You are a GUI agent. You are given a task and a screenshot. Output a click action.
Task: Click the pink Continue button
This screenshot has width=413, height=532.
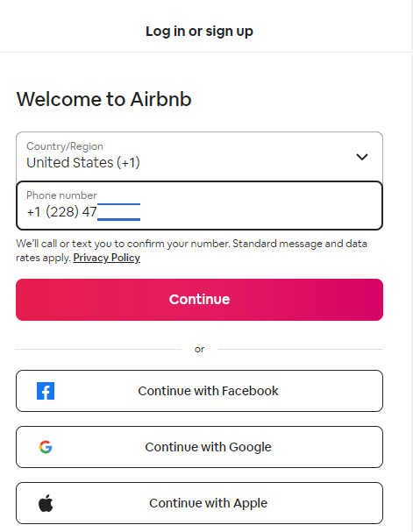200,300
